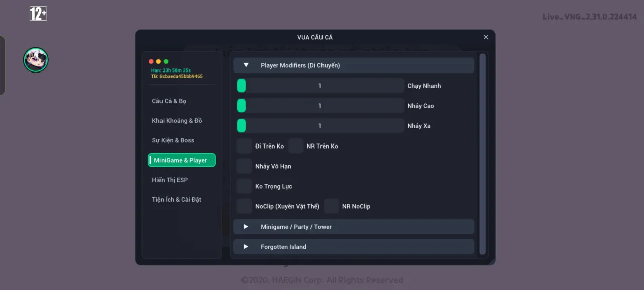Toggle the NR Trên Ko checkbox
Screen dimensions: 644x290
[296, 146]
